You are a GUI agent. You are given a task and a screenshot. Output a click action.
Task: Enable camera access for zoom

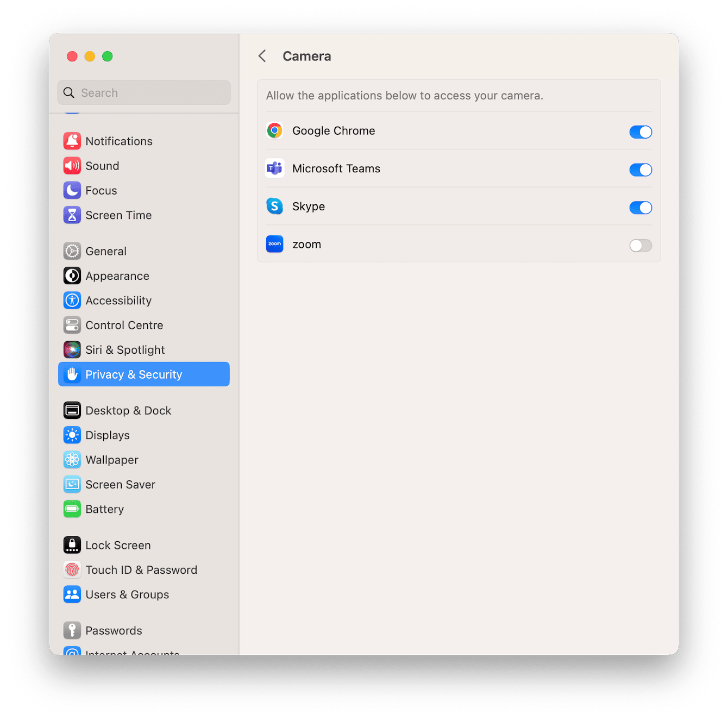point(641,246)
